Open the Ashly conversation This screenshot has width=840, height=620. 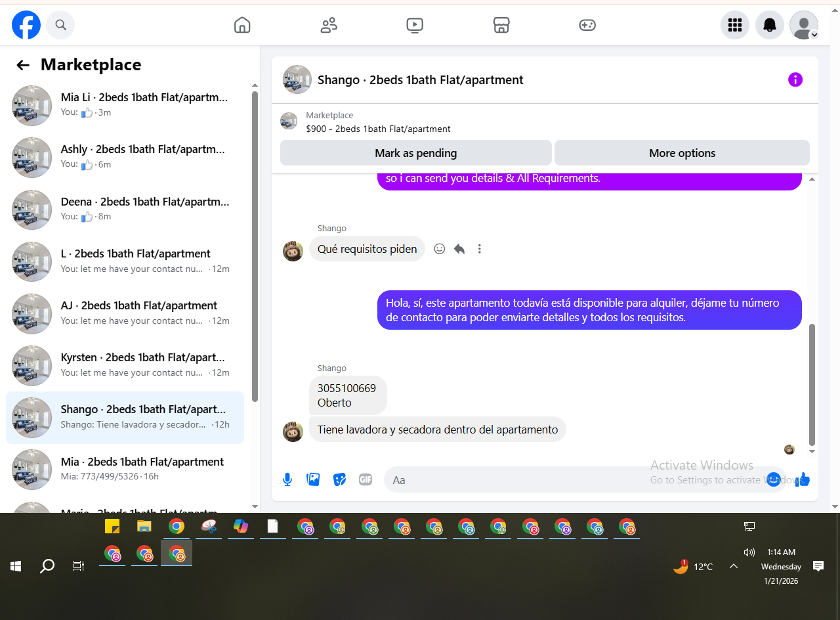click(x=125, y=157)
